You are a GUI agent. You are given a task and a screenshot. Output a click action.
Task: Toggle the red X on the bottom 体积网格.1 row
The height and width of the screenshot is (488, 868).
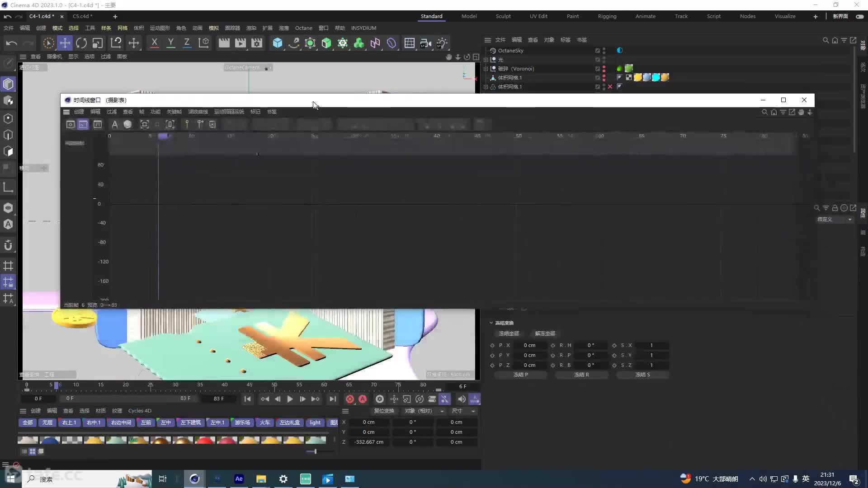(610, 87)
